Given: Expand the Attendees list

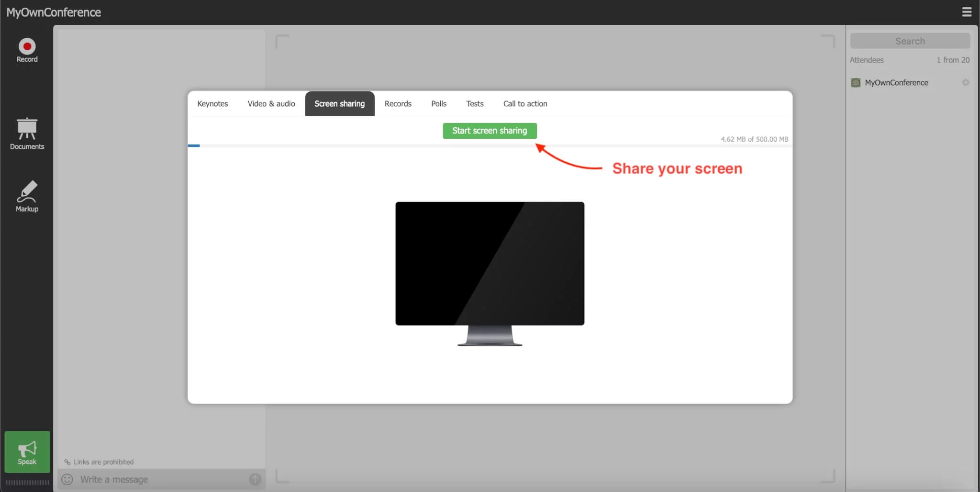Looking at the screenshot, I should pos(866,60).
